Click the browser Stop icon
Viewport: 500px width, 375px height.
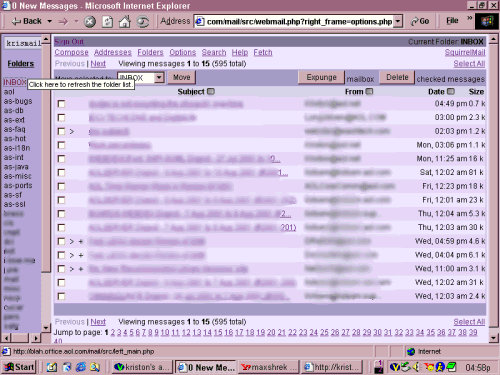[89, 22]
